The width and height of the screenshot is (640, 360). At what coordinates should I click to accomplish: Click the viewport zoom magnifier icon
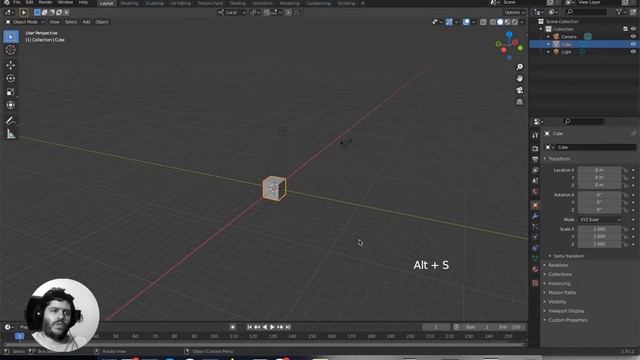click(520, 67)
